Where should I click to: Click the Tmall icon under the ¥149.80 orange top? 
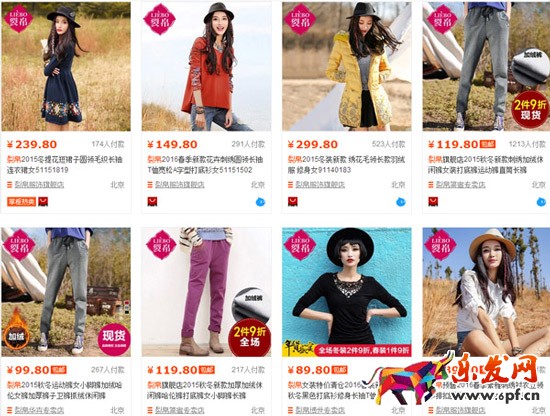[152, 202]
